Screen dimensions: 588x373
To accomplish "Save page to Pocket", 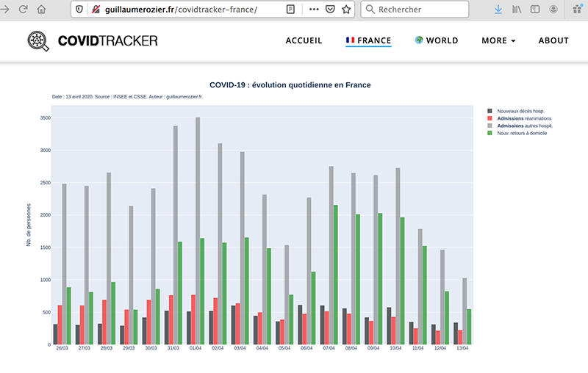I will click(330, 10).
